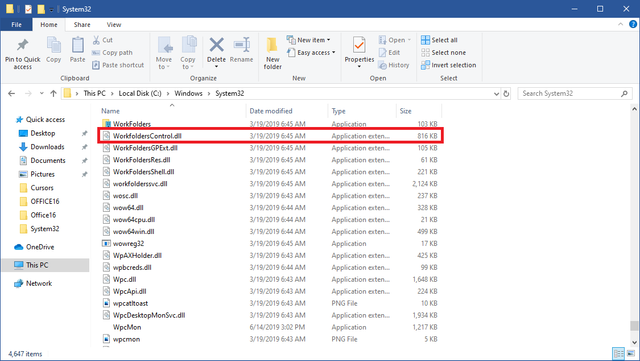Switch to large thumbnails view icon

631,353
